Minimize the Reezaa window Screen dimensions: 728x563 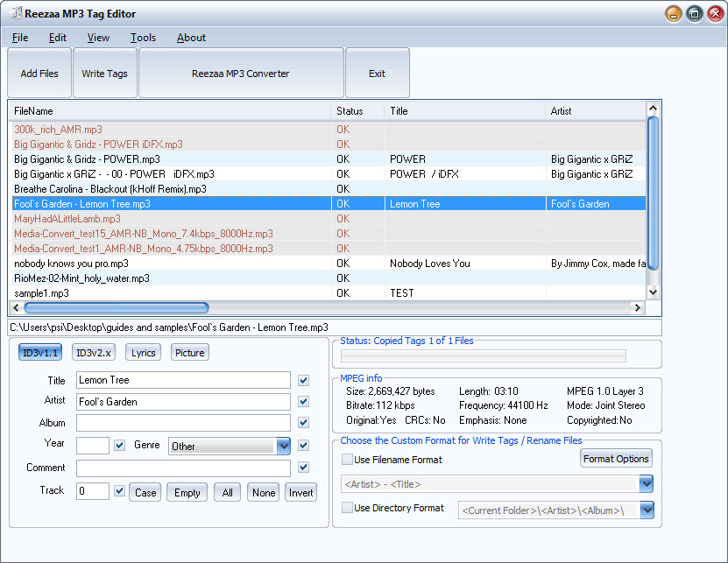[x=673, y=13]
